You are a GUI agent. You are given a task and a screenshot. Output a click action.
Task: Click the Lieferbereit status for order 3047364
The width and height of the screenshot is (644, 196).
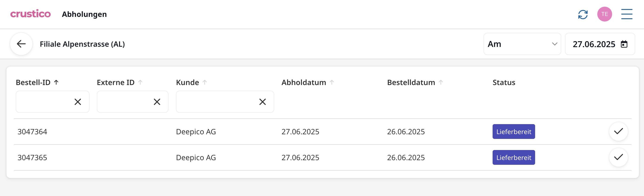tap(513, 131)
